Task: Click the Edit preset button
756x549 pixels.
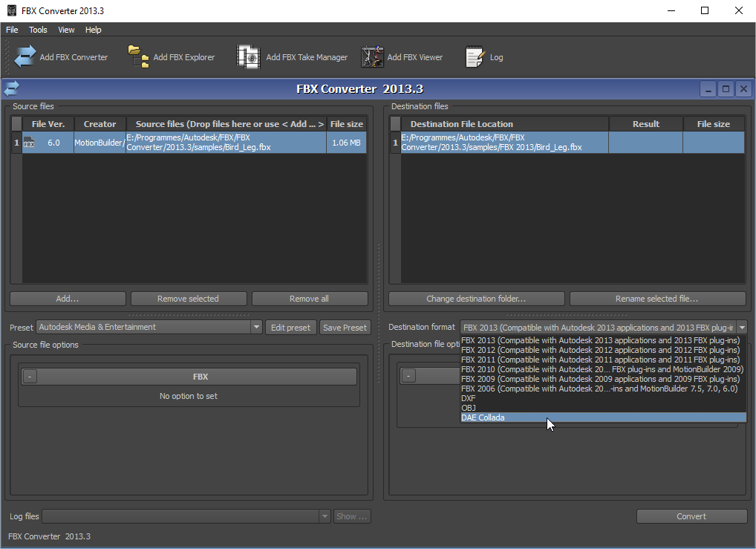Action: tap(290, 328)
